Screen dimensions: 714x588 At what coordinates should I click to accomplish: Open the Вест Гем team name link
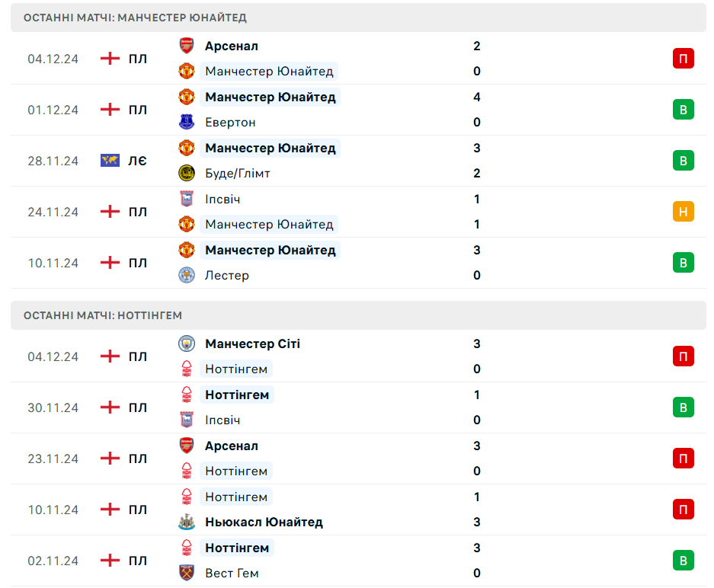[x=232, y=573]
